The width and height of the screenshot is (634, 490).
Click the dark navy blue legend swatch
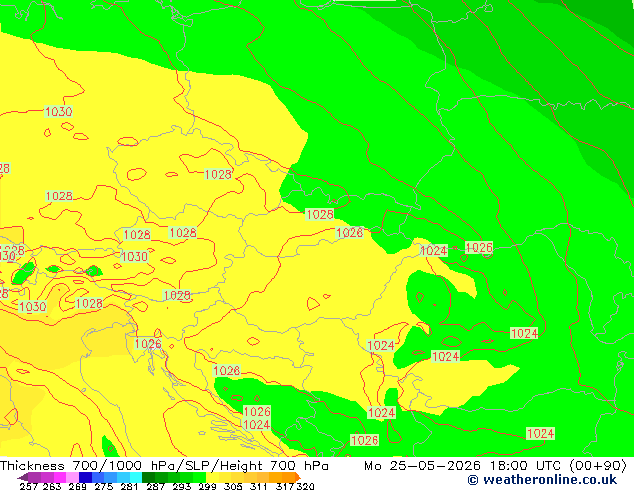tap(85, 477)
